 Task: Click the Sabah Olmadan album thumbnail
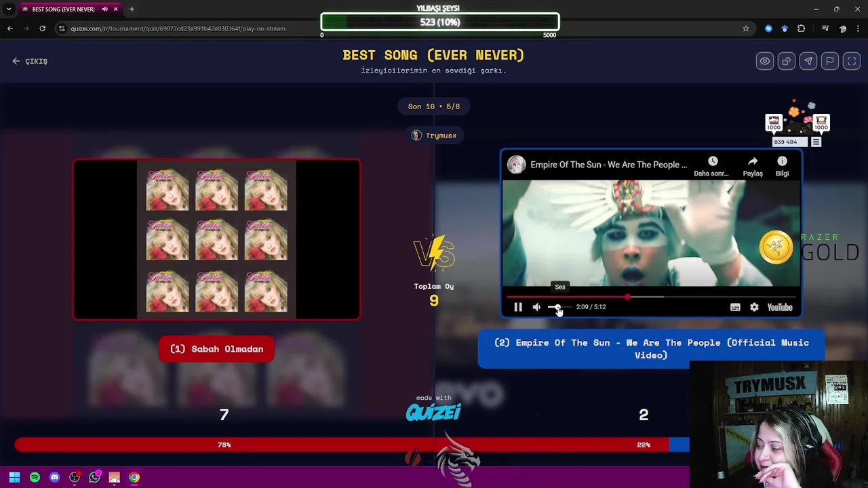point(216,239)
